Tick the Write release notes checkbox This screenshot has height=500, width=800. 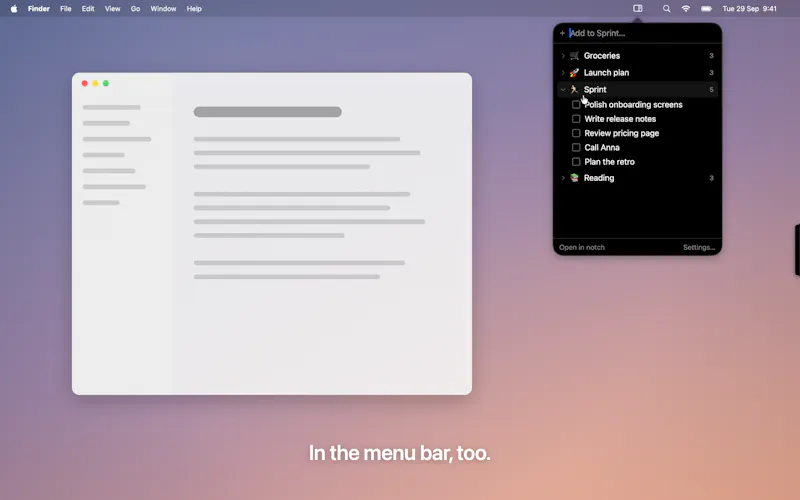(x=576, y=119)
